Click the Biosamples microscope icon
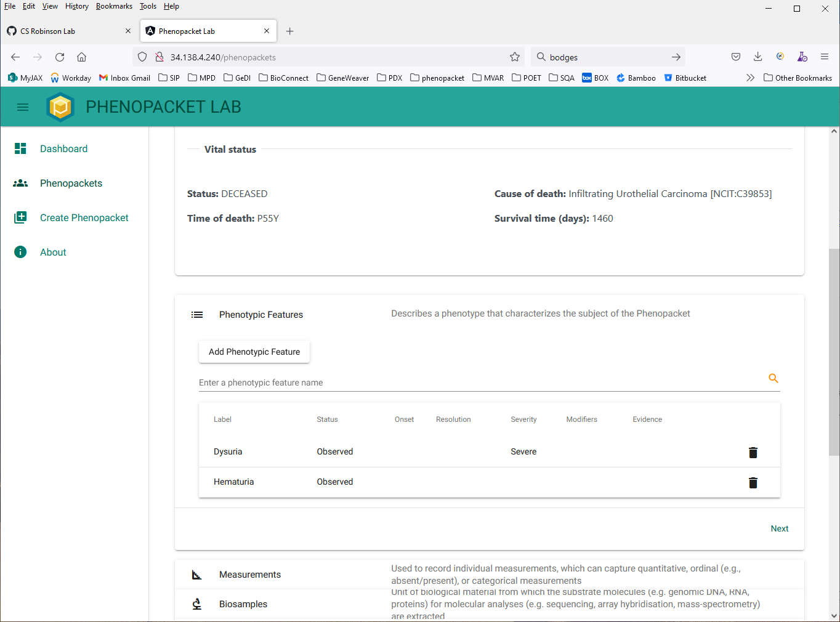 pos(196,604)
